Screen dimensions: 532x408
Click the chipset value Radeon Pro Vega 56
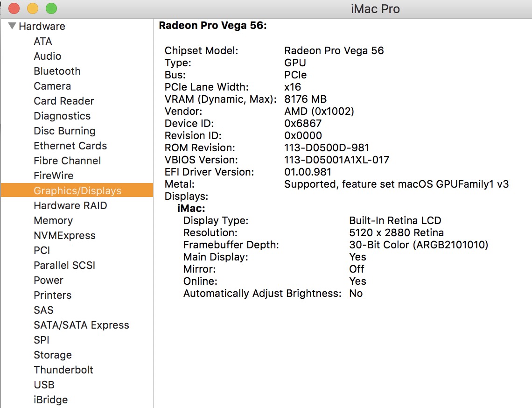pos(334,50)
